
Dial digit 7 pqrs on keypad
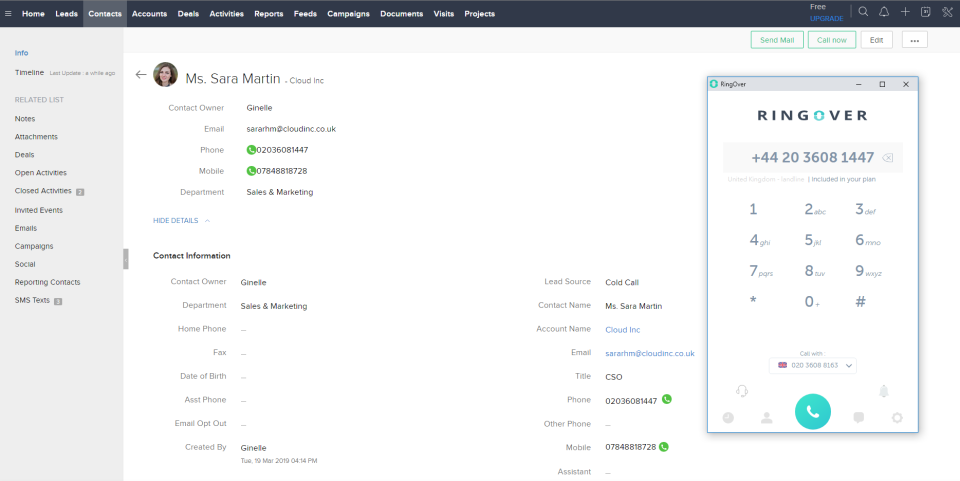(761, 270)
